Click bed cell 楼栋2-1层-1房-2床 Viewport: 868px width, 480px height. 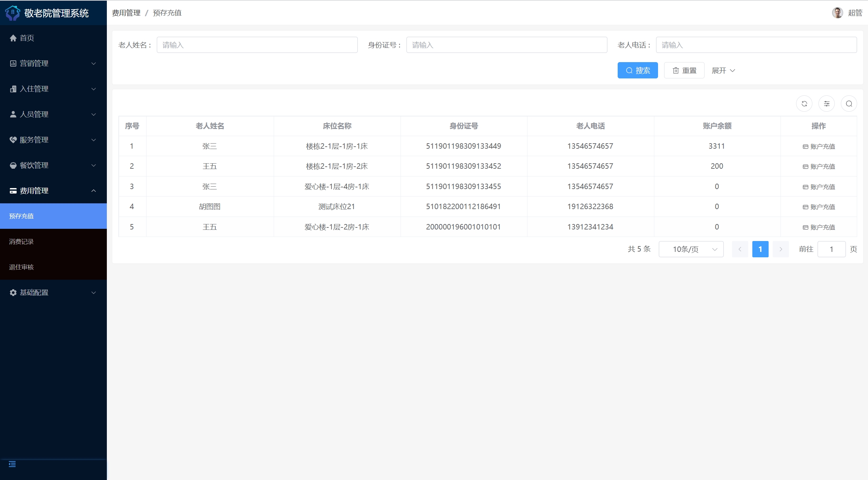coord(336,166)
